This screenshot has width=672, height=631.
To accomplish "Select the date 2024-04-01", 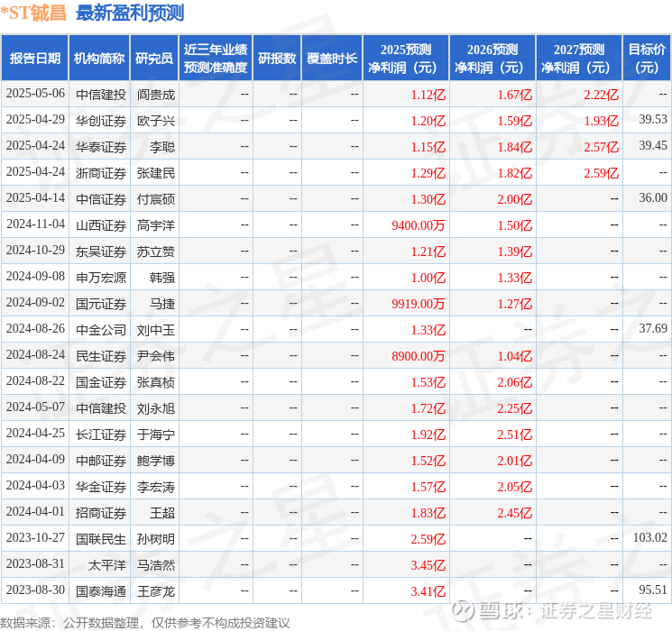I will point(35,511).
